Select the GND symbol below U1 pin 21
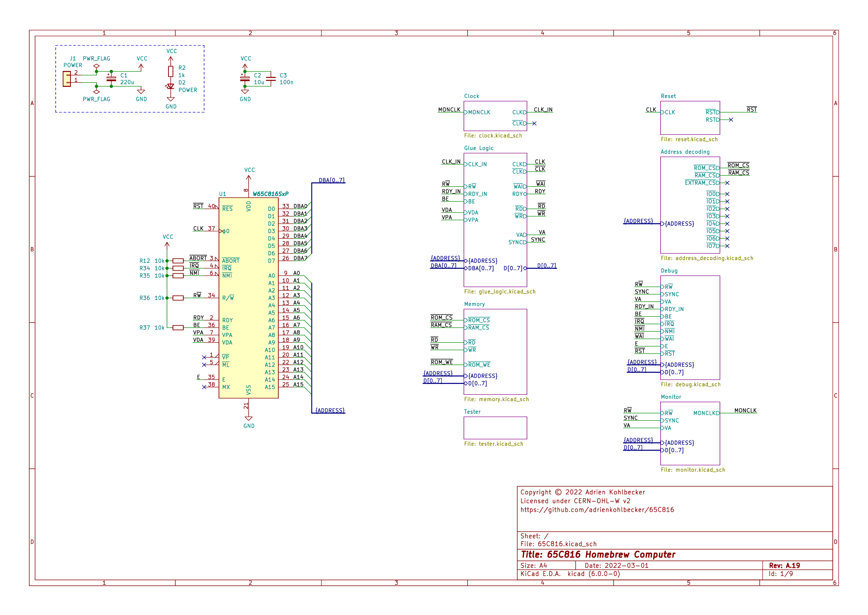868x615 pixels. coord(249,419)
